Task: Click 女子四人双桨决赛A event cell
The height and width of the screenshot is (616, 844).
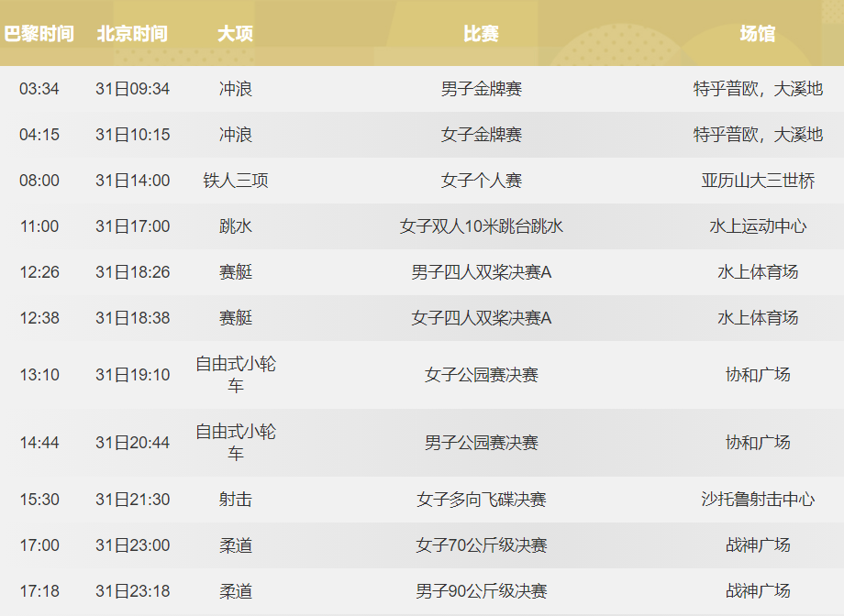Action: coord(482,318)
